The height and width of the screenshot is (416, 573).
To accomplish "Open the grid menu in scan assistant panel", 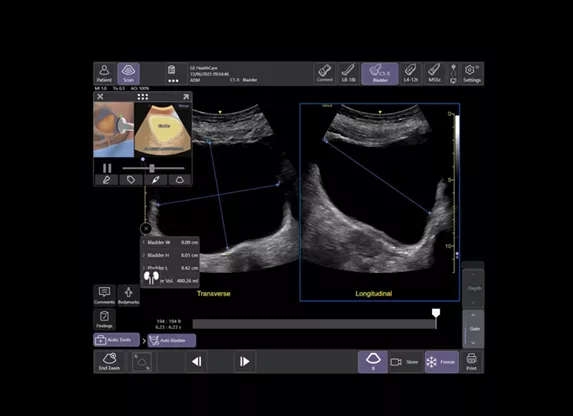I will [143, 97].
